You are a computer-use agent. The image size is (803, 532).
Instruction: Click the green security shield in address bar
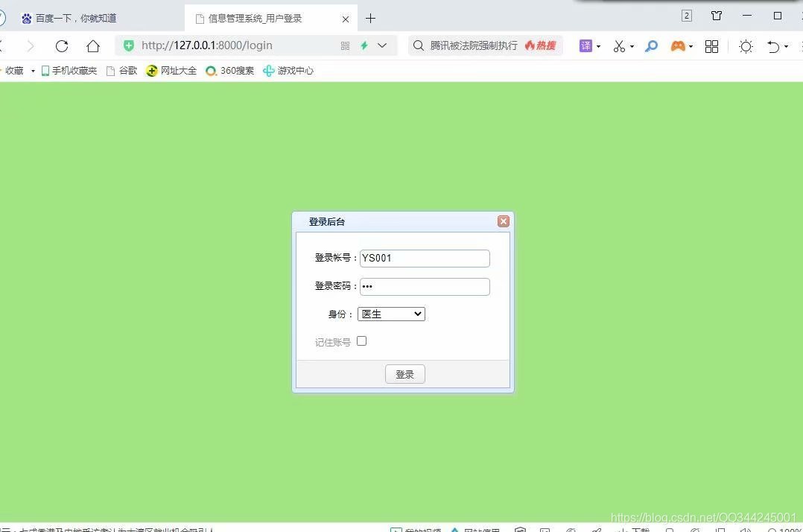[129, 45]
